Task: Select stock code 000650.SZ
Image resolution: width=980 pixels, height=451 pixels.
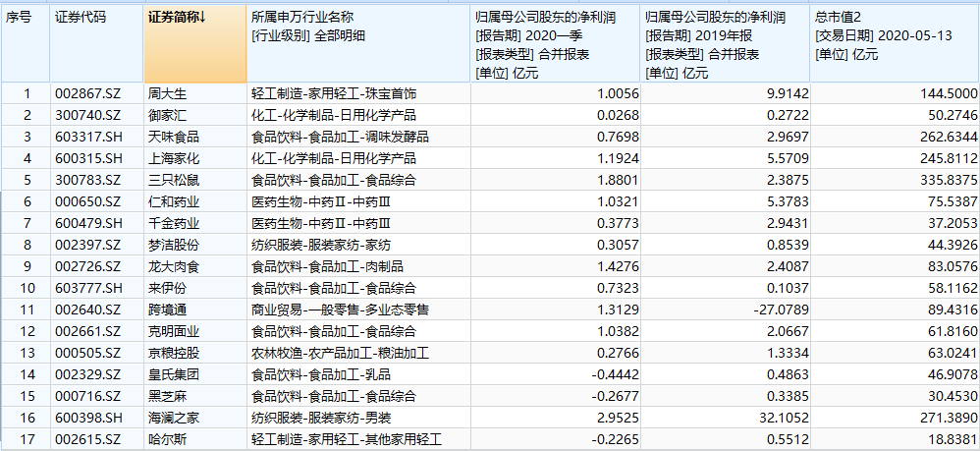Action: pos(96,202)
